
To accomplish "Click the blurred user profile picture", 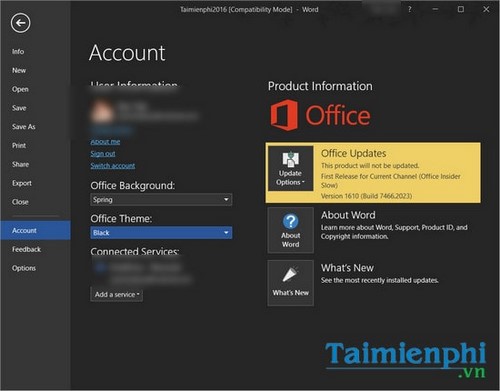I will (x=102, y=112).
